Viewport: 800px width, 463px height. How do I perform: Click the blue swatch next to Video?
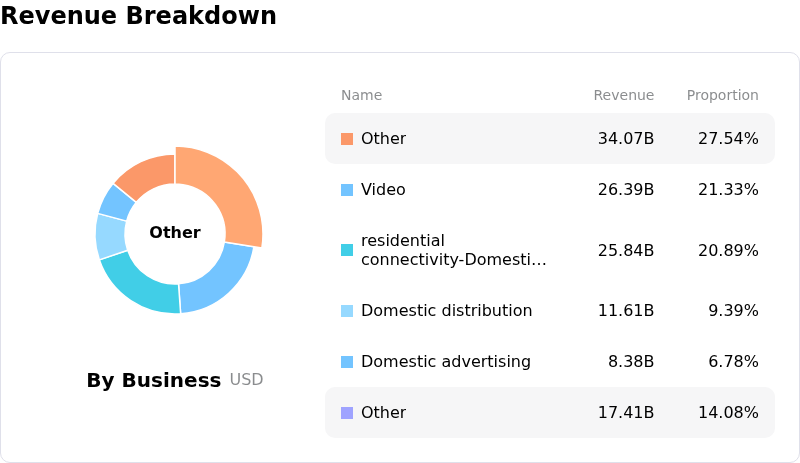click(347, 190)
